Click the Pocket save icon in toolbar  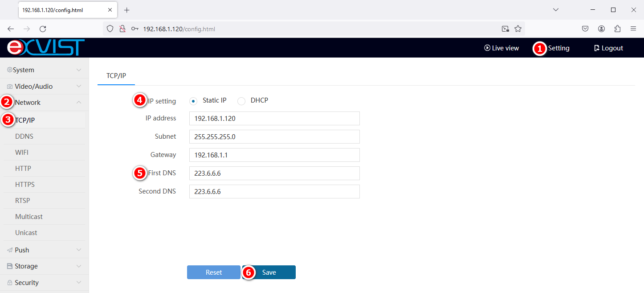(585, 29)
